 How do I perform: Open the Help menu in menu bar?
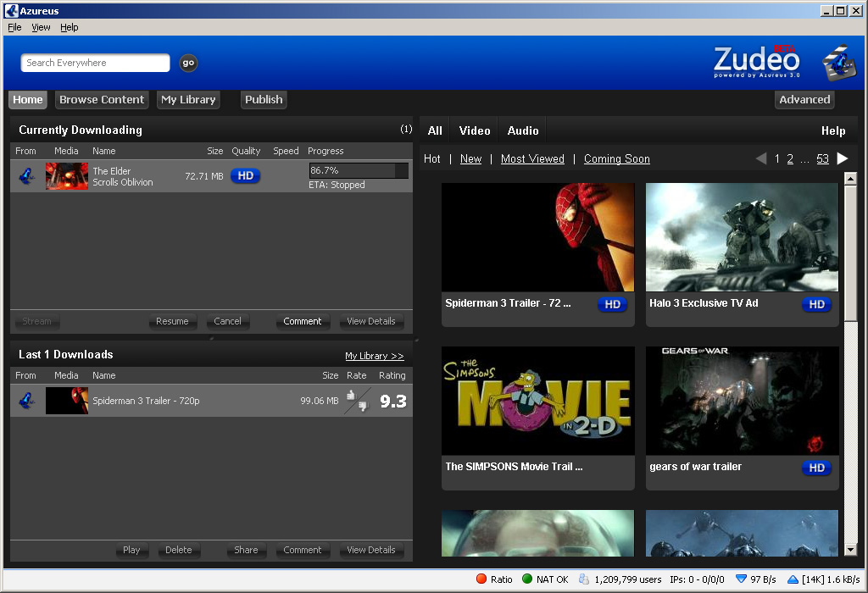(70, 27)
